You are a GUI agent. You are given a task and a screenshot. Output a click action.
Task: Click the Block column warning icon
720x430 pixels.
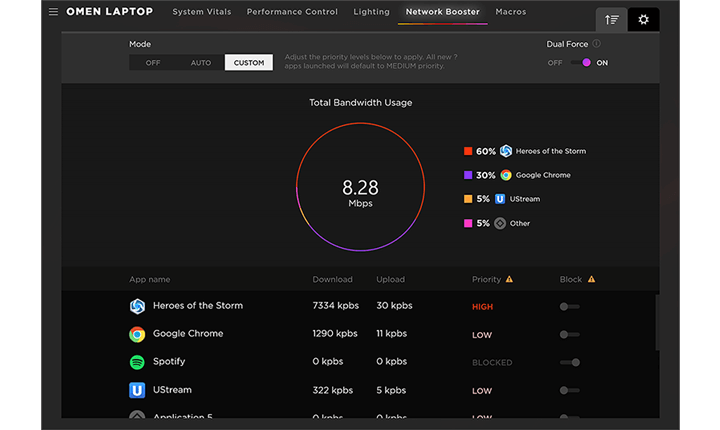(591, 280)
